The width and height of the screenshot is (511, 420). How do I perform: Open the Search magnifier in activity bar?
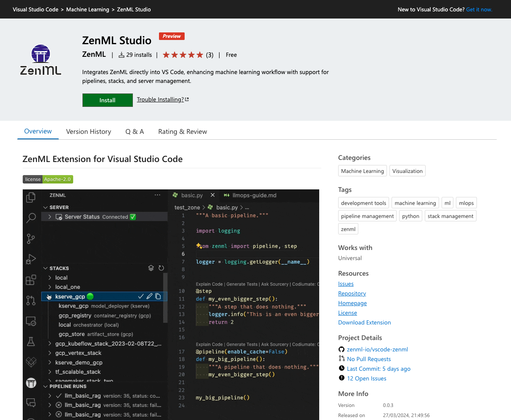click(x=31, y=218)
